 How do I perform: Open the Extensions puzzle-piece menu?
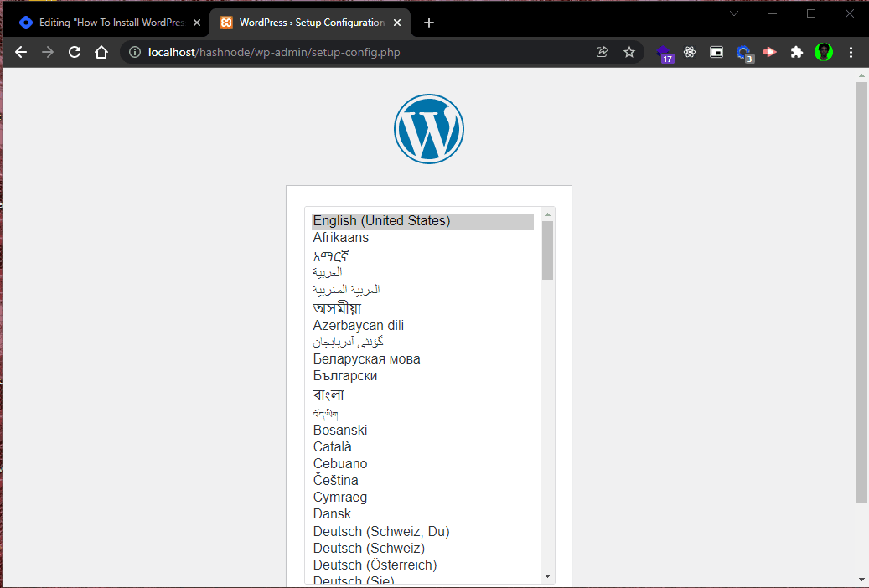[796, 52]
